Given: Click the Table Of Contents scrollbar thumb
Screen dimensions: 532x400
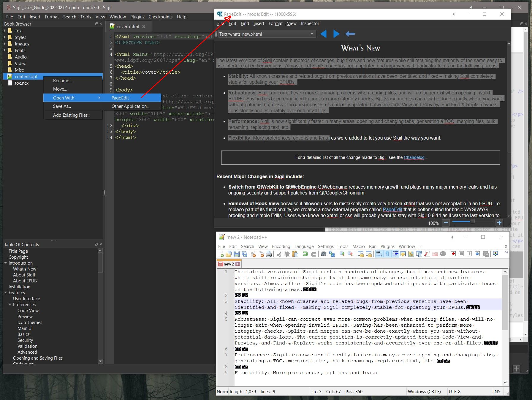Looking at the screenshot, I should tap(100, 263).
